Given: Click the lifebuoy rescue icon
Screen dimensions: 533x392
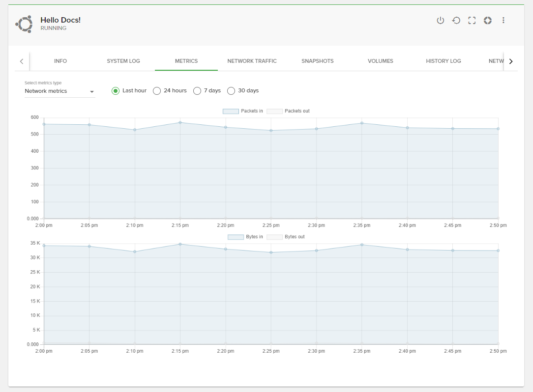Looking at the screenshot, I should [487, 21].
